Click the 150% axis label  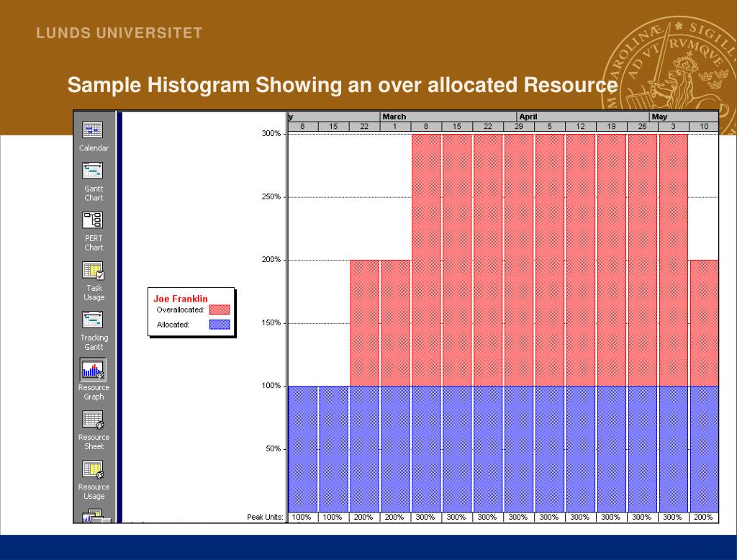coord(271,322)
